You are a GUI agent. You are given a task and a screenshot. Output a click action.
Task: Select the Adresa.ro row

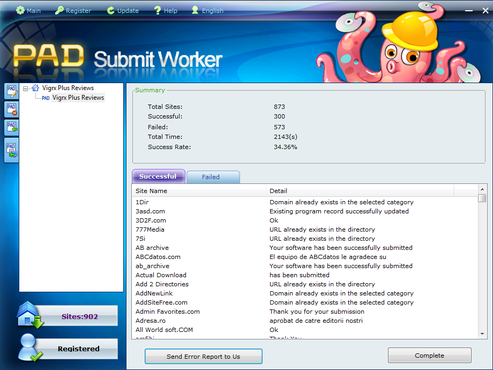coord(305,321)
